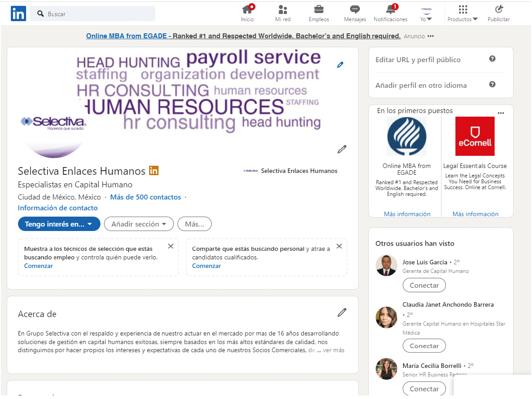The image size is (532, 399).
Task: Click 'Gerente de Capital Humano' job title
Action: tap(436, 271)
